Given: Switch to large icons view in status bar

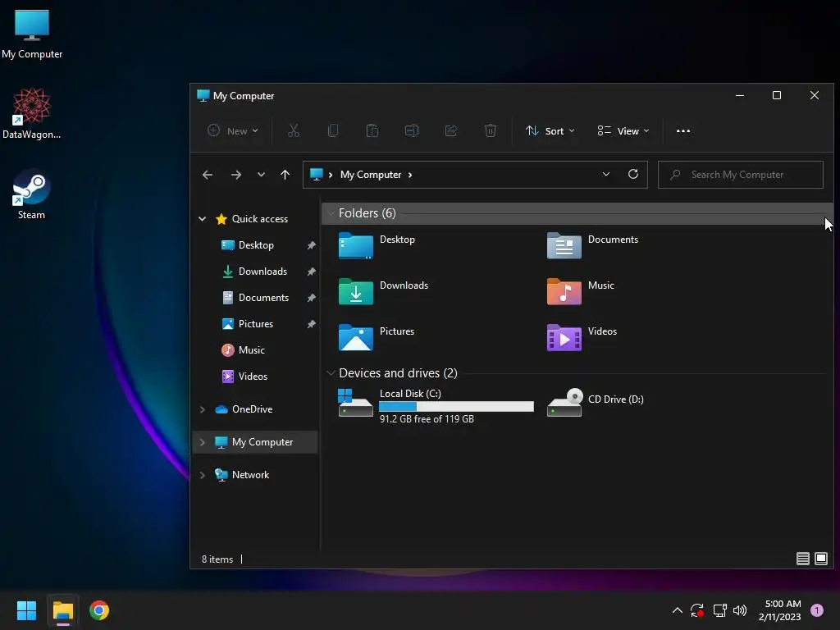Looking at the screenshot, I should 820,559.
